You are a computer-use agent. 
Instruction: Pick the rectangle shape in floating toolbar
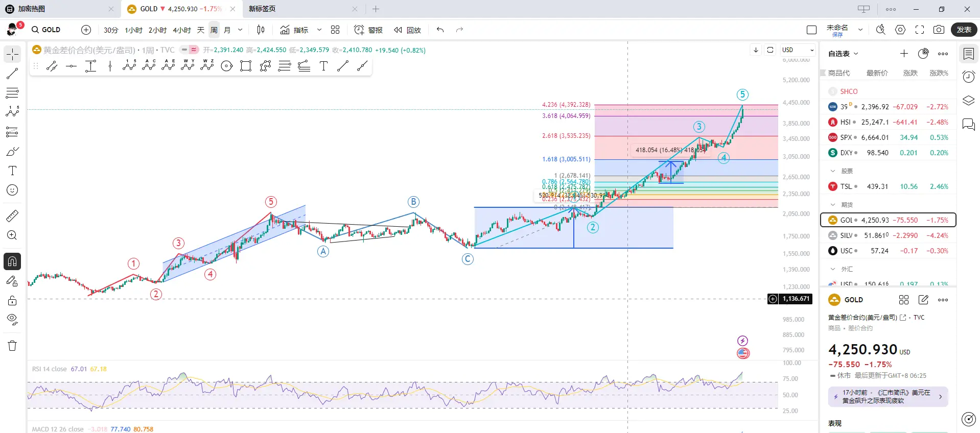(x=246, y=66)
